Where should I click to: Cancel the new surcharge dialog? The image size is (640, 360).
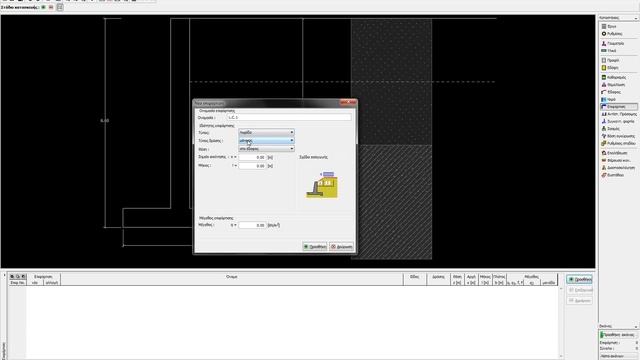tap(341, 247)
